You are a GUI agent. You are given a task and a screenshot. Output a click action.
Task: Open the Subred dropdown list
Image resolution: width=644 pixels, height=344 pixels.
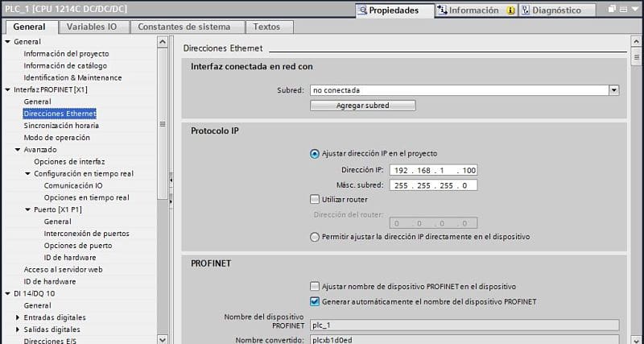pos(613,90)
